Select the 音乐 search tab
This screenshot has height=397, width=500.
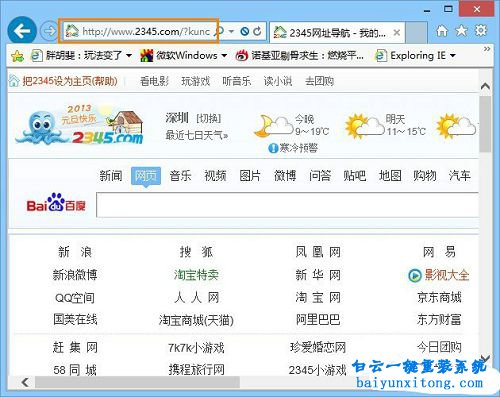coord(180,176)
